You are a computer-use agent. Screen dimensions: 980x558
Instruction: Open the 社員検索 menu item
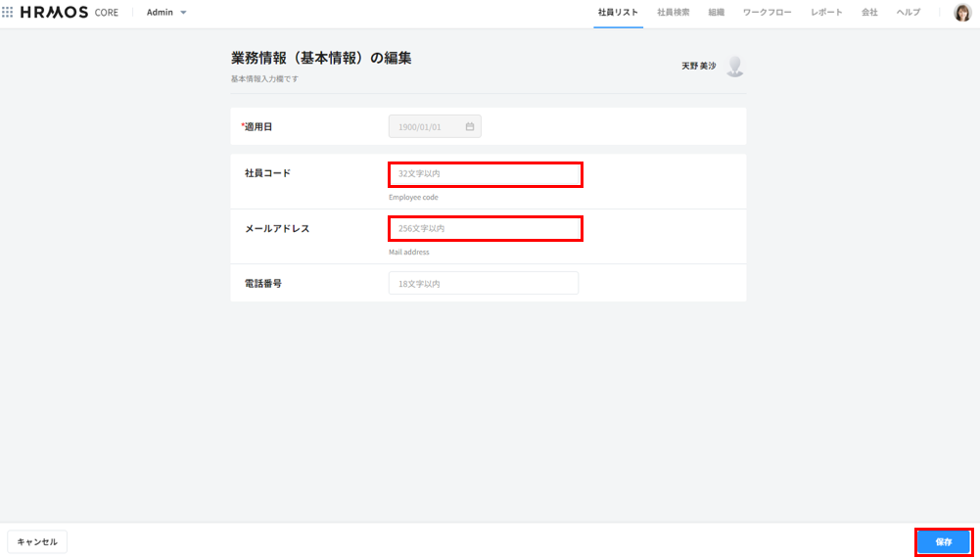coord(673,13)
